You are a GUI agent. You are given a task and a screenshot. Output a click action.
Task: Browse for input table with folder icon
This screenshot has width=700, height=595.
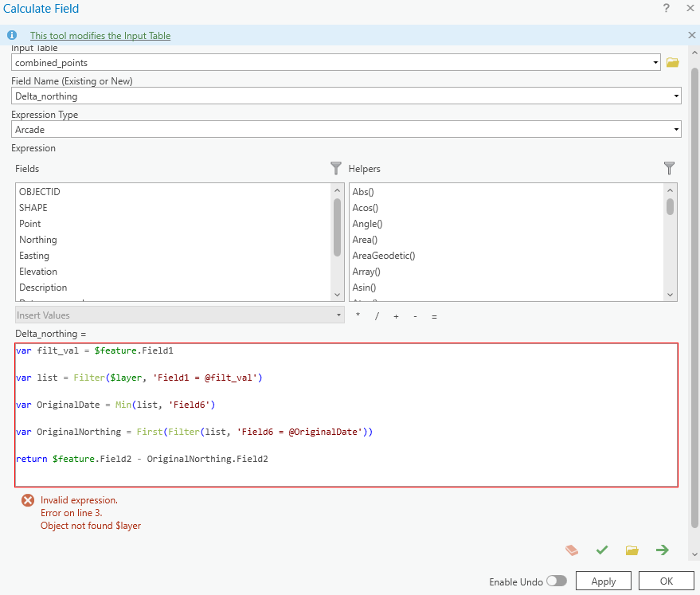[x=673, y=62]
